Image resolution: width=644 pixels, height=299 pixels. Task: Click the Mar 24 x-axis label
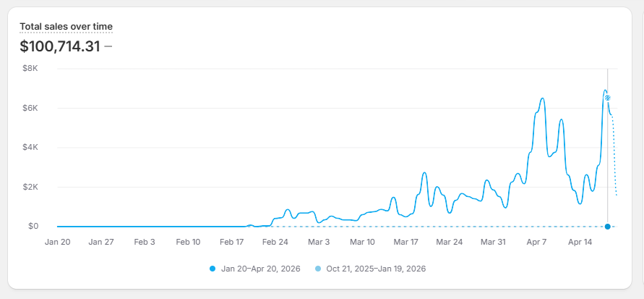pyautogui.click(x=450, y=243)
